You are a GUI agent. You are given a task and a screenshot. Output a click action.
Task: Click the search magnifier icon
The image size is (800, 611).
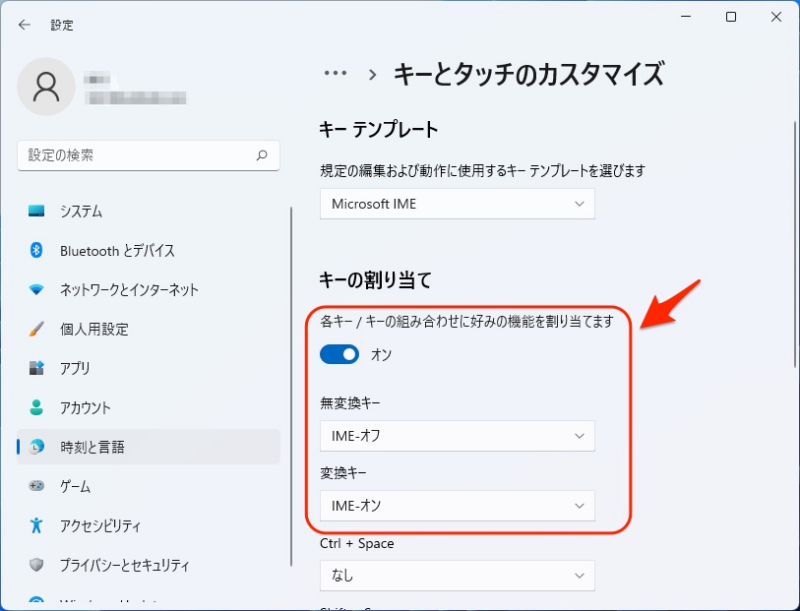262,155
